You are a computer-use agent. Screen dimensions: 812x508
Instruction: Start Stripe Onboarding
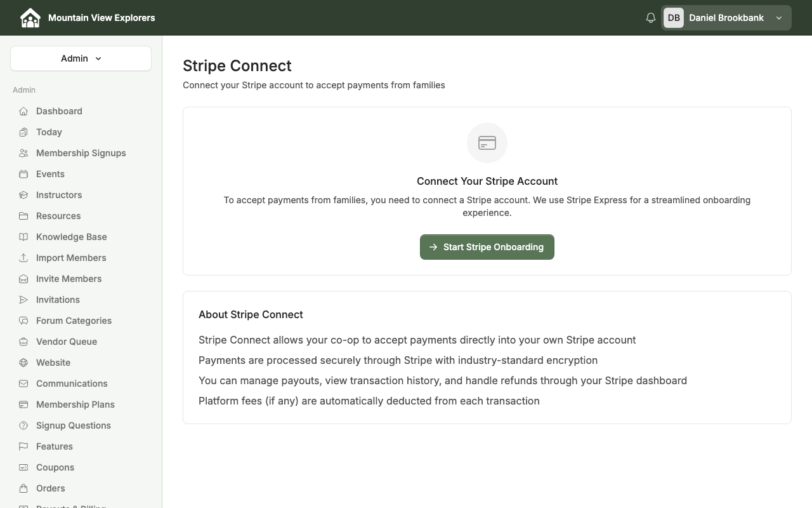point(487,247)
